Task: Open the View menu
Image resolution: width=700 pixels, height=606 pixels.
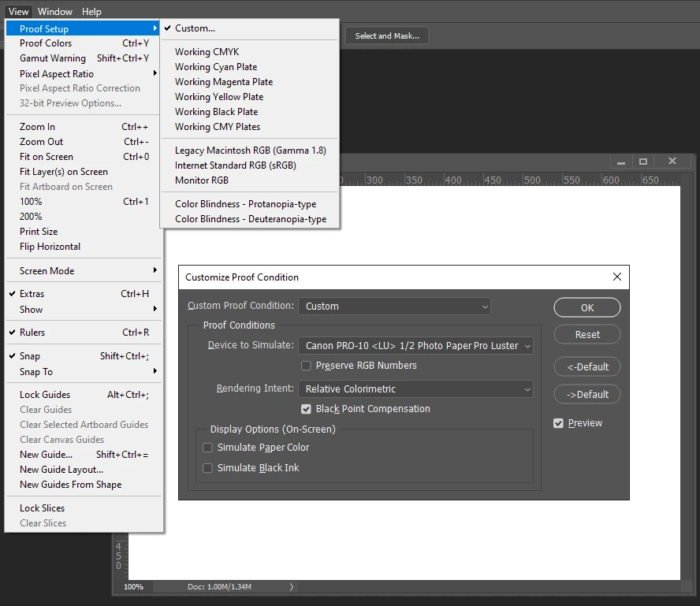Action: (18, 12)
